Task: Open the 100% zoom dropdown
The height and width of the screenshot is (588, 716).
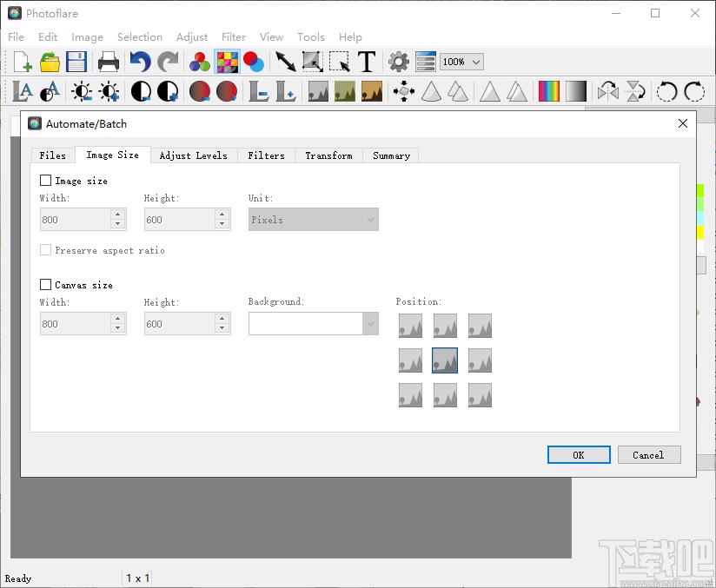Action: pos(461,62)
